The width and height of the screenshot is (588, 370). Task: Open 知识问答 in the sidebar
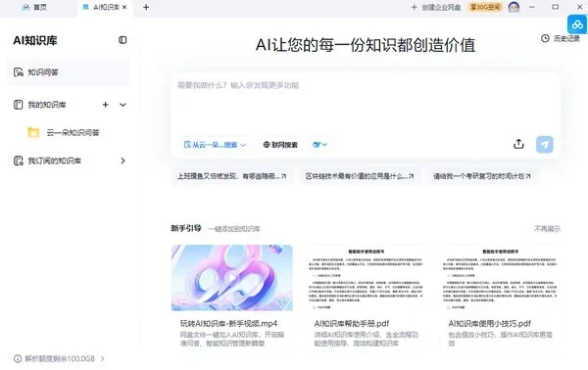point(69,72)
